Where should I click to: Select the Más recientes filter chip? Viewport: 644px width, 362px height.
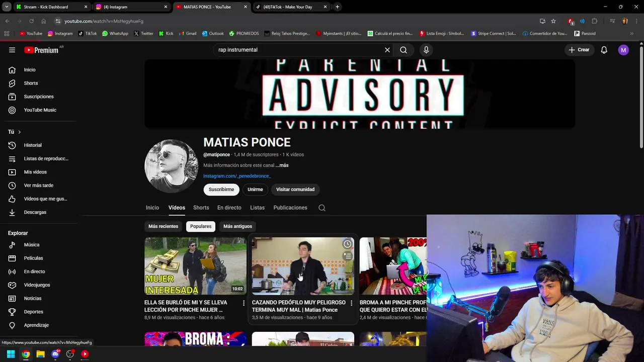[163, 226]
